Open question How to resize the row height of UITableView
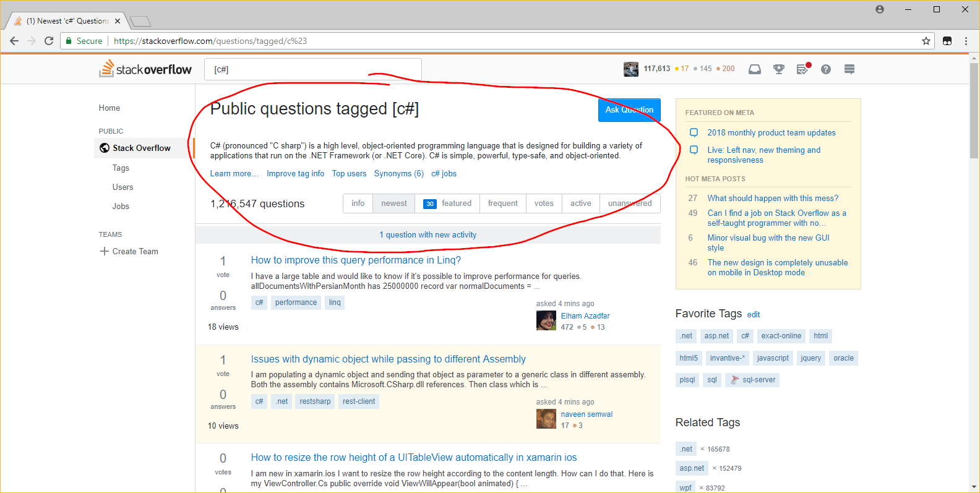 [x=414, y=458]
